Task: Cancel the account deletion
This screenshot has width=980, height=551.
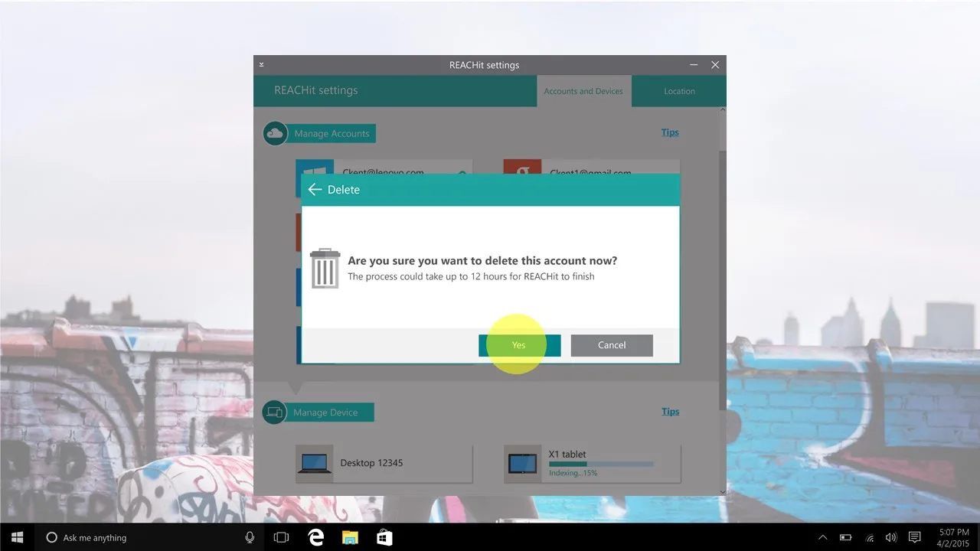Action: (612, 345)
